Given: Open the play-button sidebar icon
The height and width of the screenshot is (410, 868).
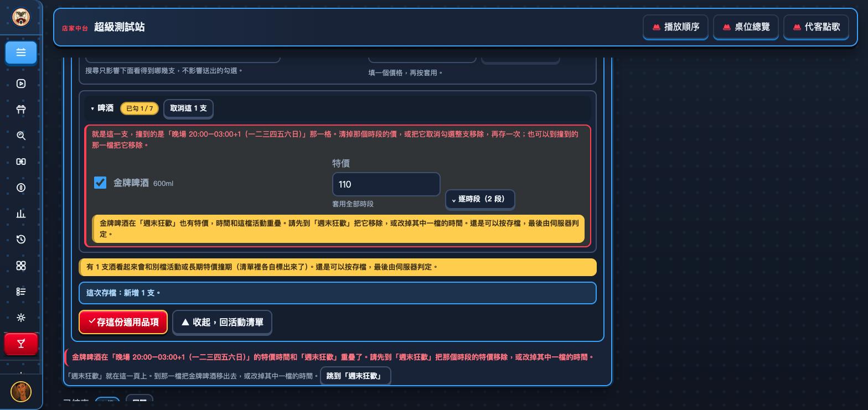Looking at the screenshot, I should point(21,84).
